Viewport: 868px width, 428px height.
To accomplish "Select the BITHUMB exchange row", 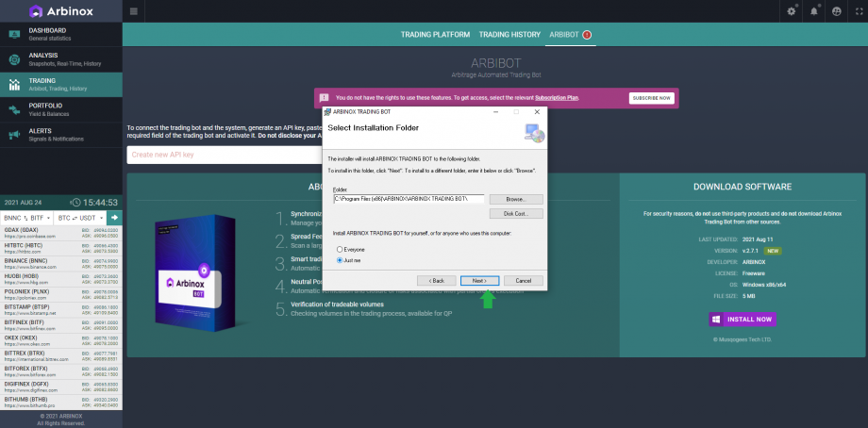I will coord(61,403).
